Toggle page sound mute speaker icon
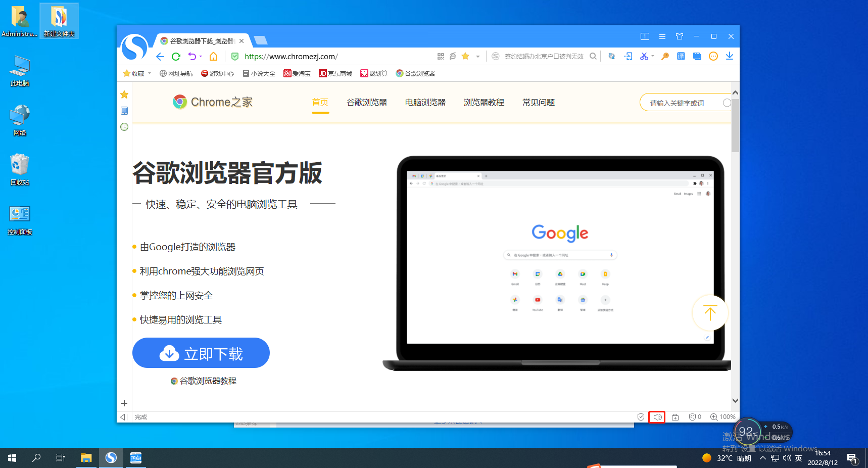This screenshot has height=468, width=868. 657,417
